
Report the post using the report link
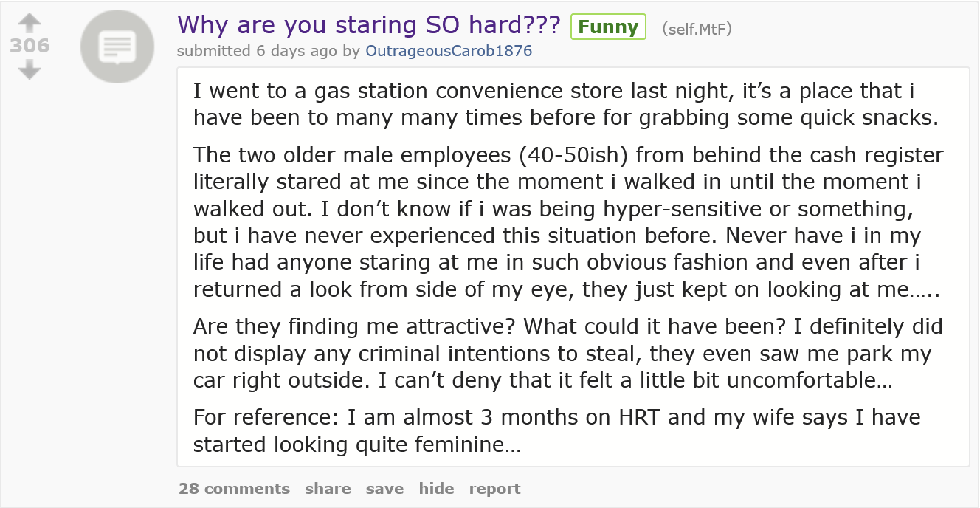[x=494, y=489]
